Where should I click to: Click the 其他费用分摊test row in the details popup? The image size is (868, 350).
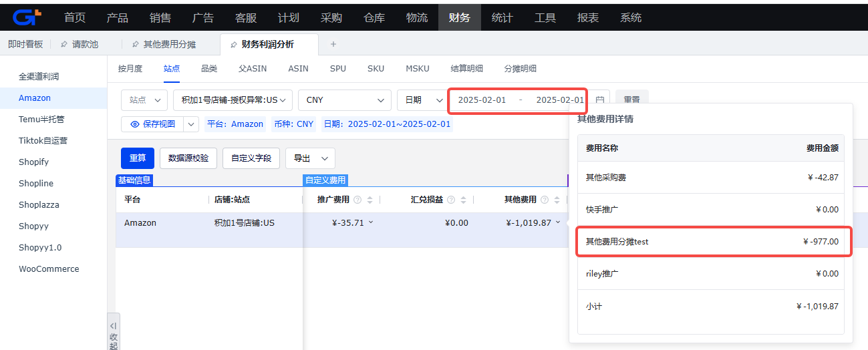pos(711,242)
